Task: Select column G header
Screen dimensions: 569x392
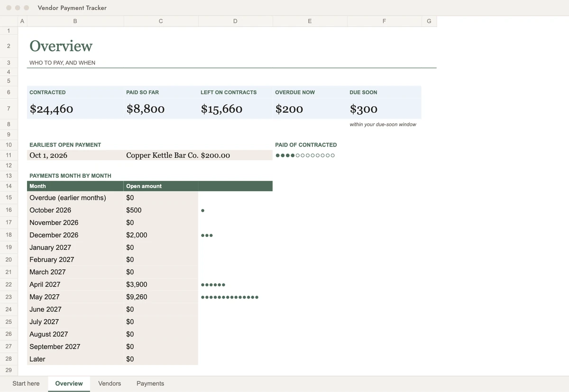Action: [429, 21]
